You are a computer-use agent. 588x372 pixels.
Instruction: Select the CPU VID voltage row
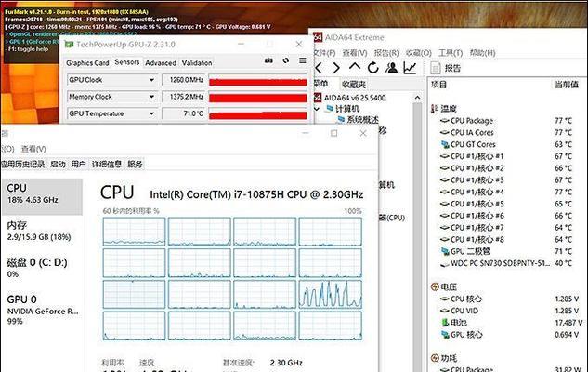tap(510, 311)
